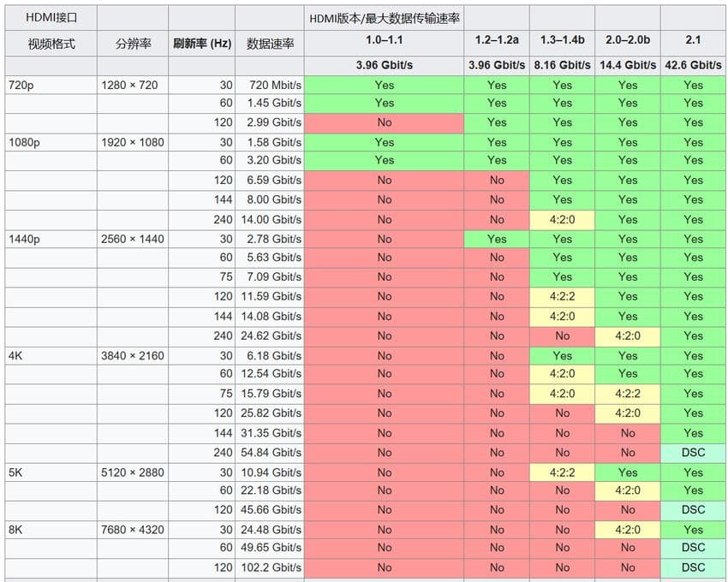Image resolution: width=728 pixels, height=582 pixels.
Task: Select the 6.18 Gbit/s data rate
Action: click(270, 356)
